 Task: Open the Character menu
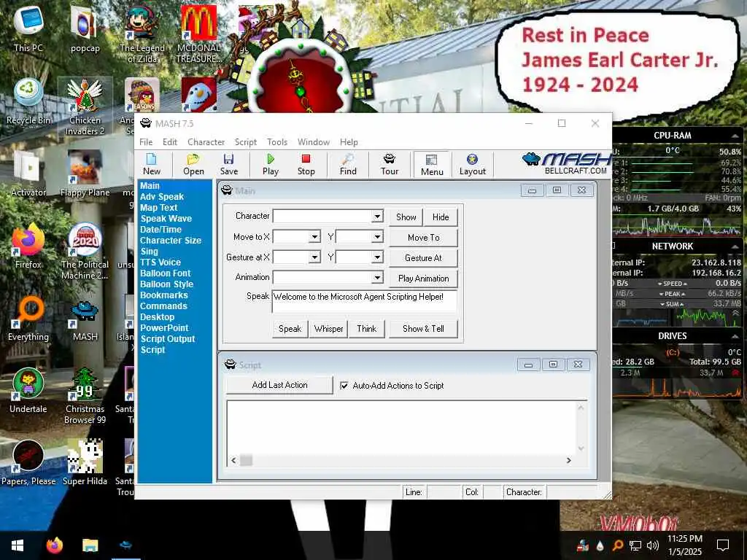click(x=206, y=142)
